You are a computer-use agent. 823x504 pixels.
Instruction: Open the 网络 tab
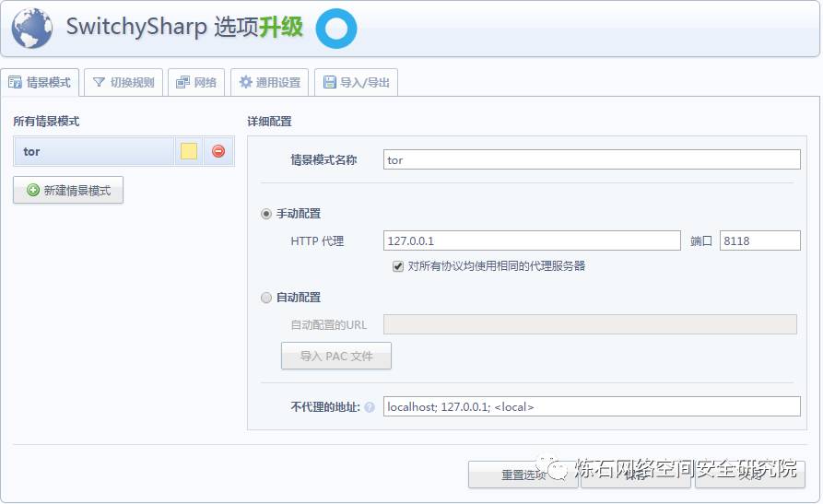click(196, 82)
